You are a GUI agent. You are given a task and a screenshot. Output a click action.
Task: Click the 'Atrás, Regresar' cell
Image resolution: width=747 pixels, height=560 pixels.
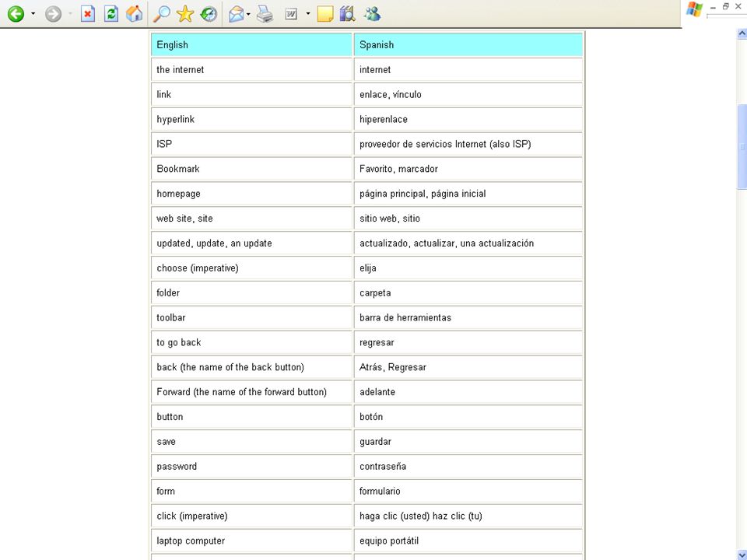click(468, 366)
